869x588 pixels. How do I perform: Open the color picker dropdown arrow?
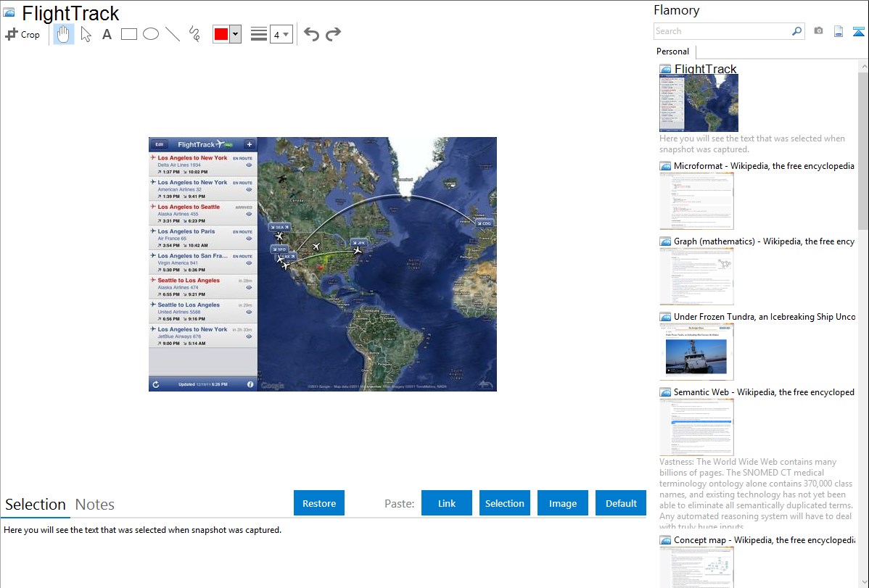click(236, 34)
